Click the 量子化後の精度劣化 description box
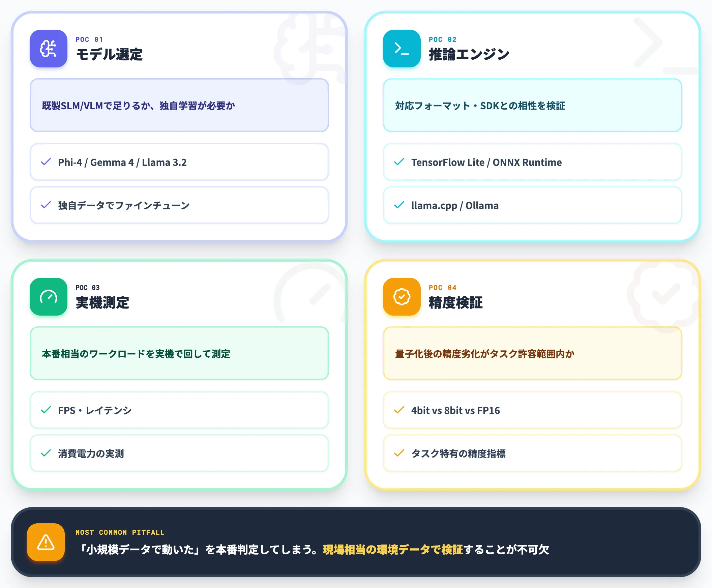Viewport: 712px width, 588px height. (x=532, y=353)
